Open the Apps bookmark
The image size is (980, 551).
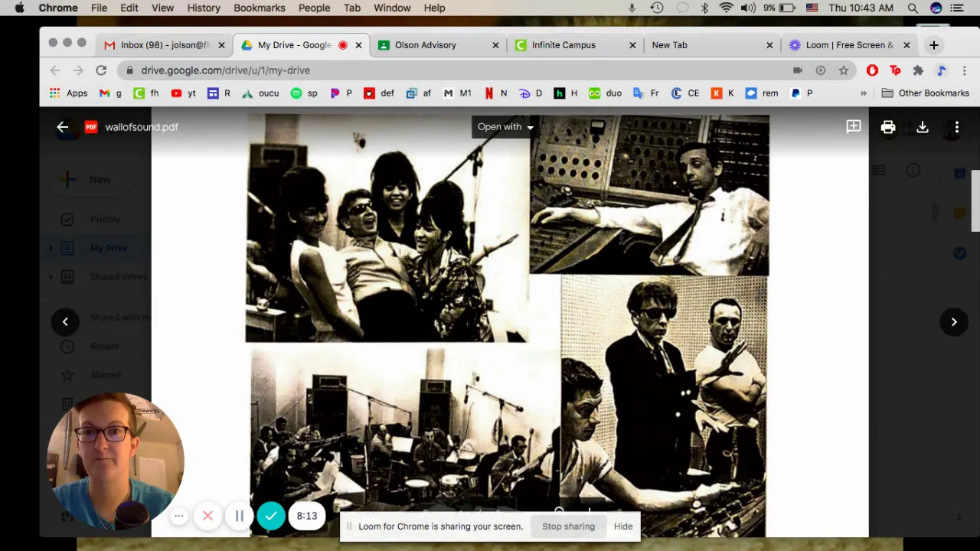tap(68, 93)
